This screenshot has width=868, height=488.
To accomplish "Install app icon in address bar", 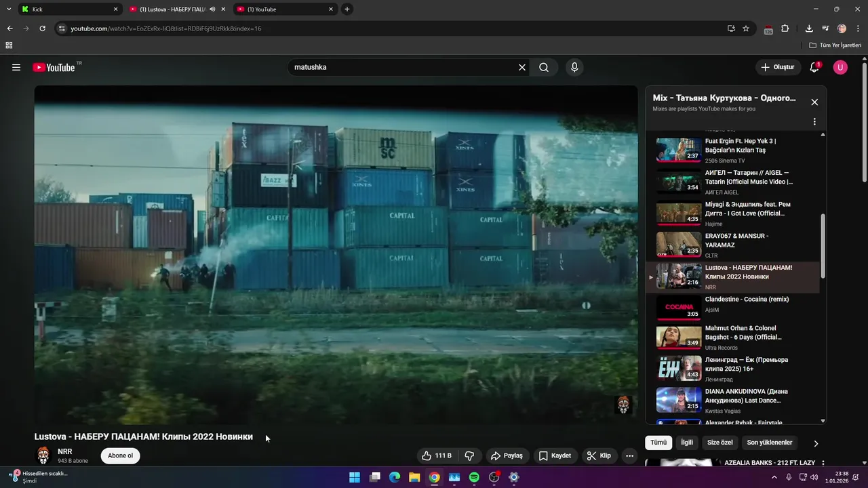I will point(731,28).
